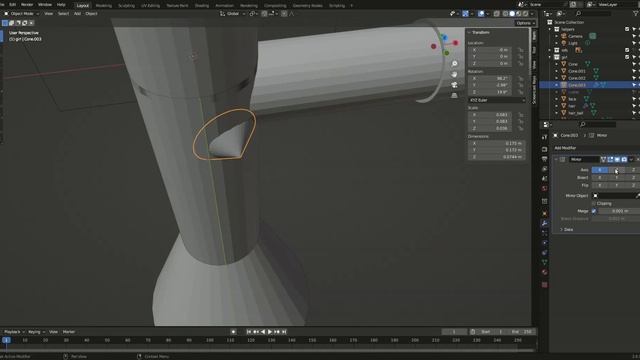The height and width of the screenshot is (360, 640).
Task: Enable Flip Y option
Action: click(616, 185)
